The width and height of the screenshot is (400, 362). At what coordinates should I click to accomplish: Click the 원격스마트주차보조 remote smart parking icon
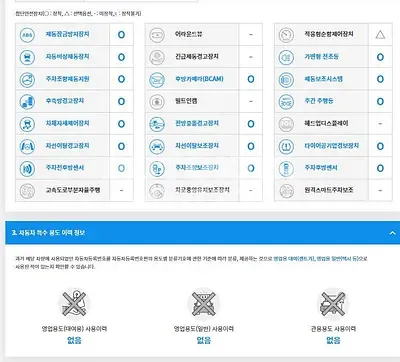[286, 191]
